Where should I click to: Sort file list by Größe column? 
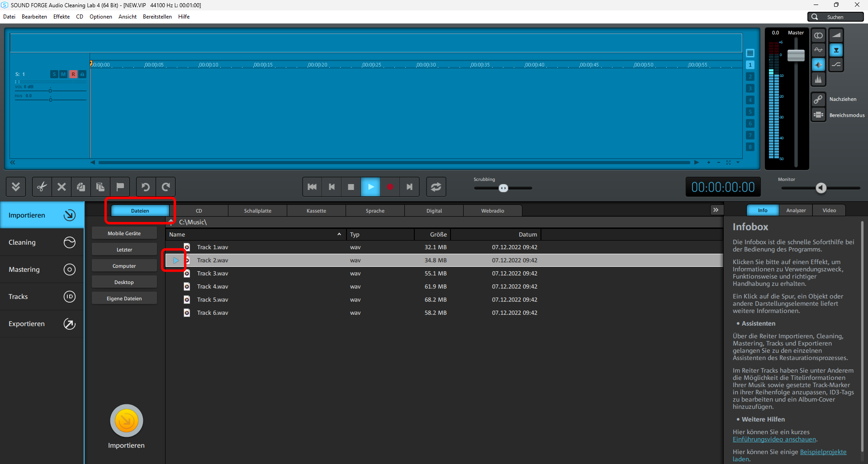click(x=432, y=234)
